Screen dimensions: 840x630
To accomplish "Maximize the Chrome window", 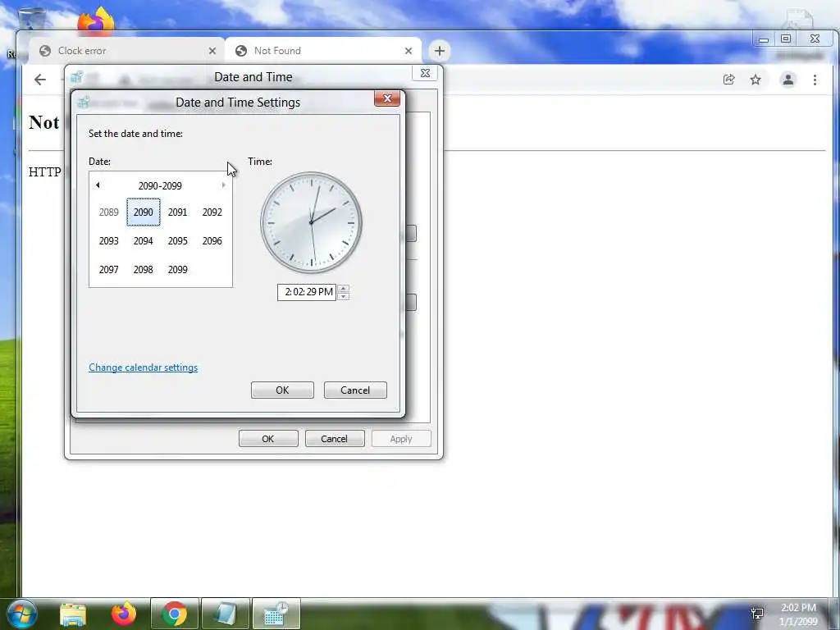I will [786, 39].
